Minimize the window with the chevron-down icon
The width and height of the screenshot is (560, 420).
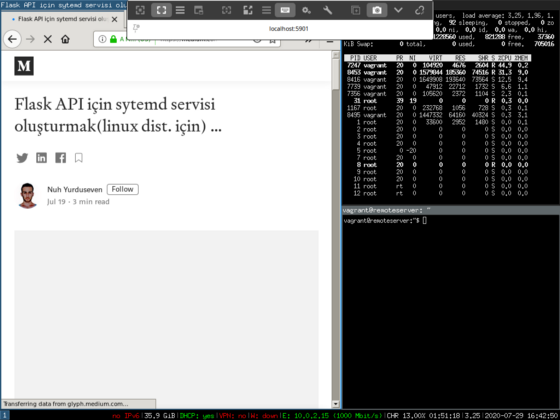click(x=398, y=10)
